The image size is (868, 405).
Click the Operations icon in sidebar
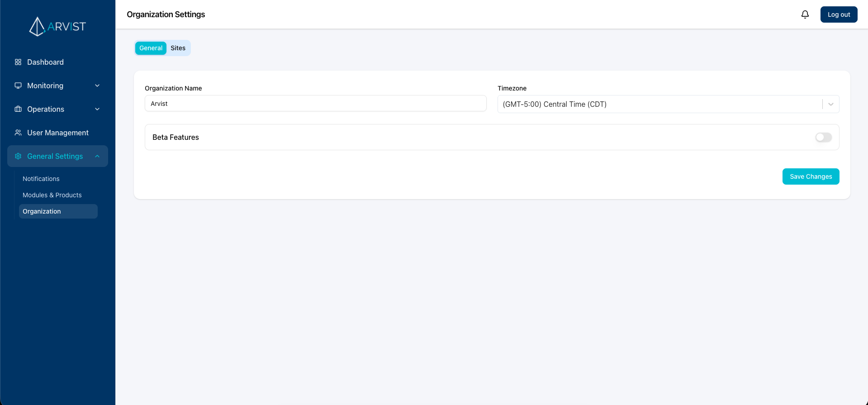tap(18, 109)
